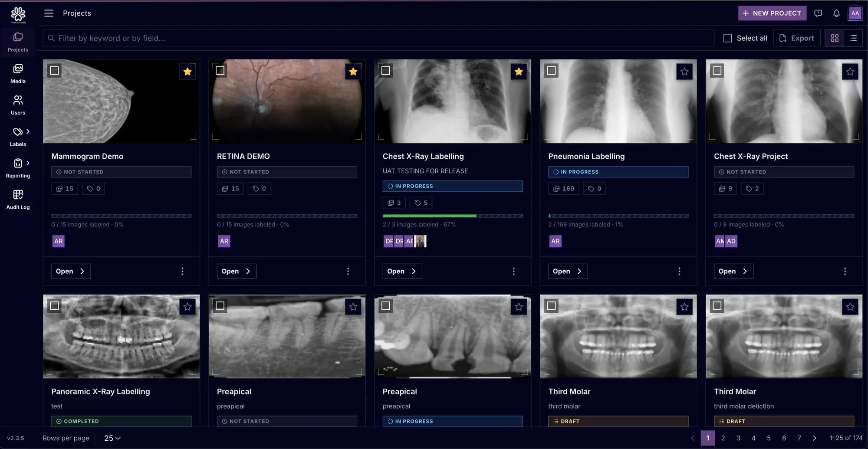Go to page 3
Viewport: 868px width, 449px height.
[x=738, y=438]
